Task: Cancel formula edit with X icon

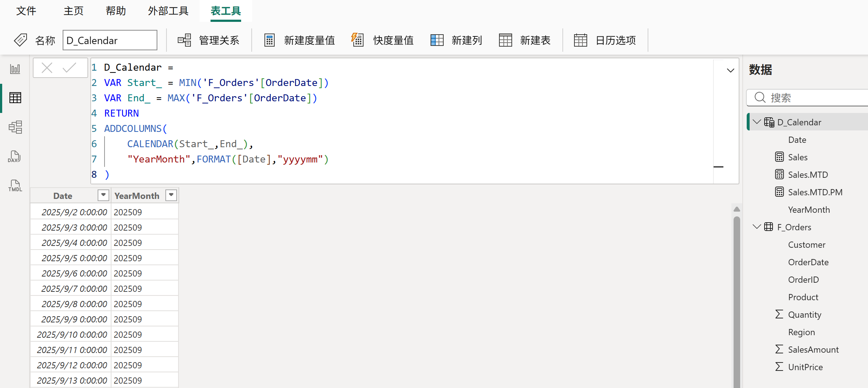Action: tap(47, 68)
